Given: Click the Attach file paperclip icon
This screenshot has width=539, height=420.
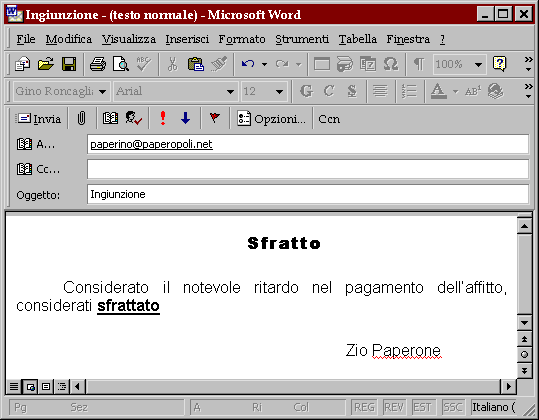Looking at the screenshot, I should click(81, 119).
